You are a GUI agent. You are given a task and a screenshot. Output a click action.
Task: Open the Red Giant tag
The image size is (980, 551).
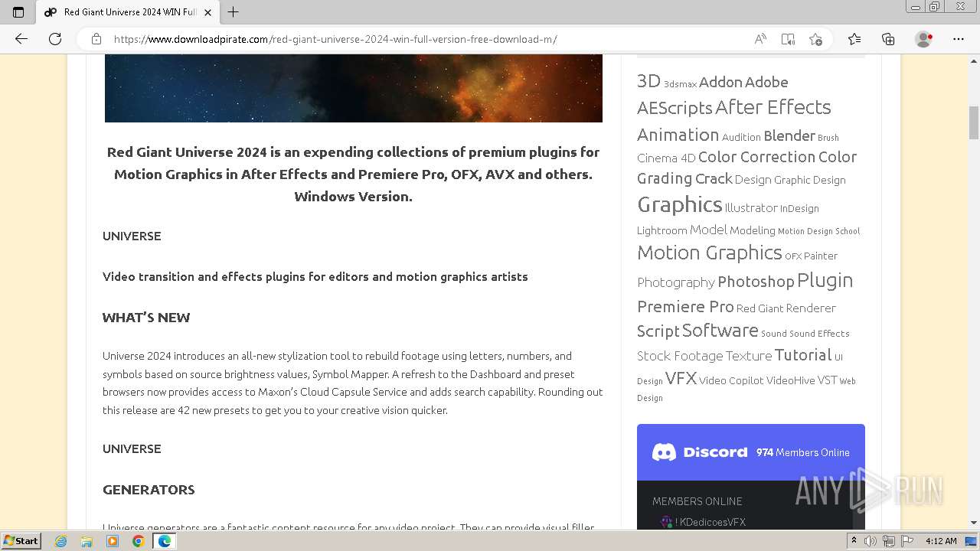[760, 308]
